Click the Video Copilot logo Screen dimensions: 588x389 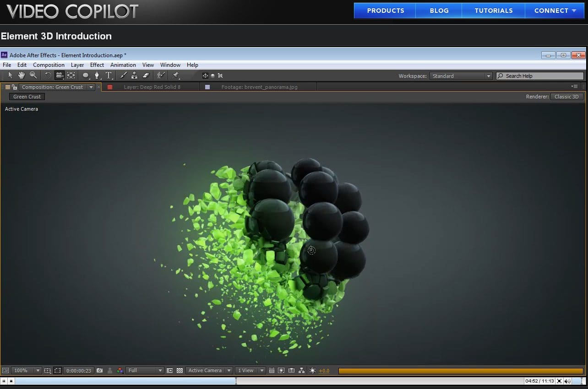pos(72,11)
